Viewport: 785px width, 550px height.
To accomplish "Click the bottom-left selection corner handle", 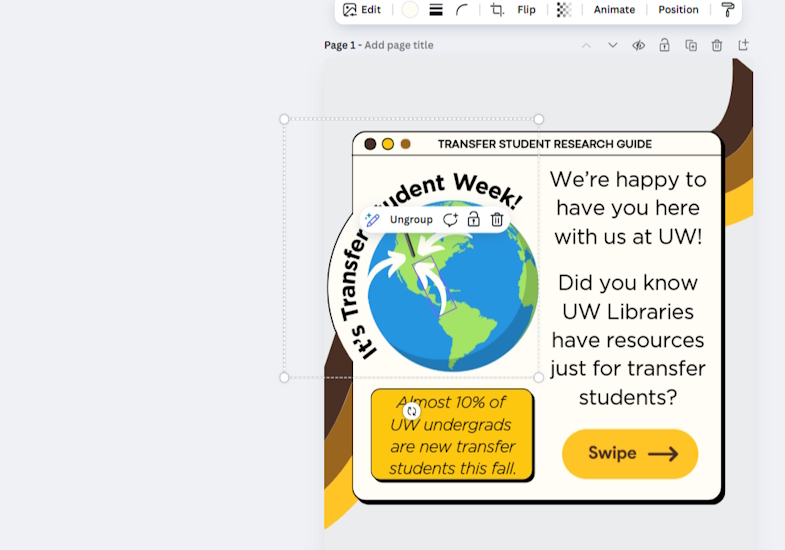I will click(x=284, y=377).
